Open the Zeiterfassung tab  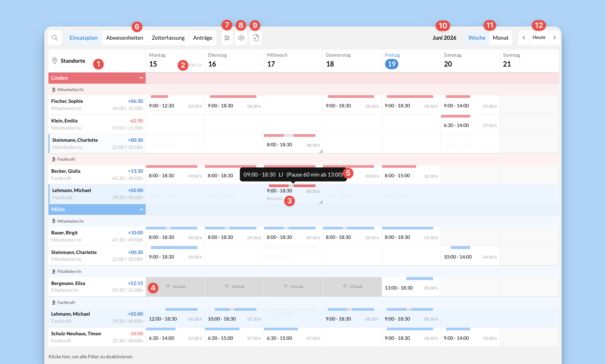(168, 38)
